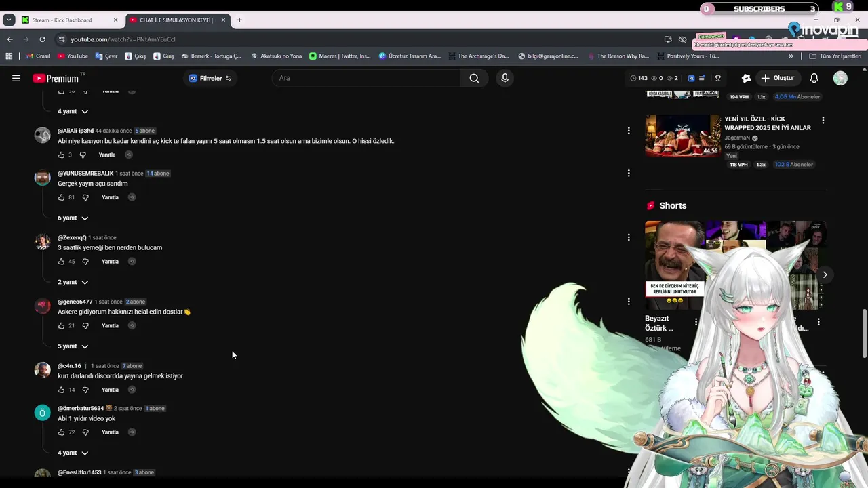Open the notifications bell
Image resolution: width=868 pixels, height=488 pixels.
point(814,78)
